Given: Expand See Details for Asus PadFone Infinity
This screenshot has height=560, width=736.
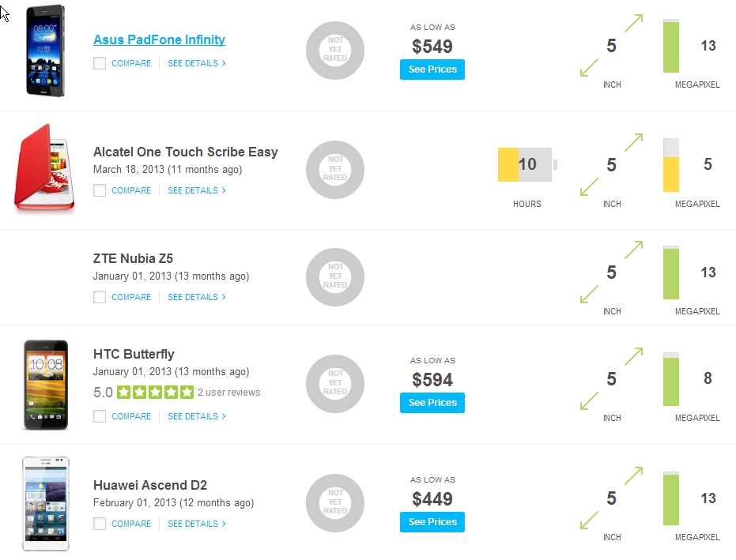Looking at the screenshot, I should 196,63.
